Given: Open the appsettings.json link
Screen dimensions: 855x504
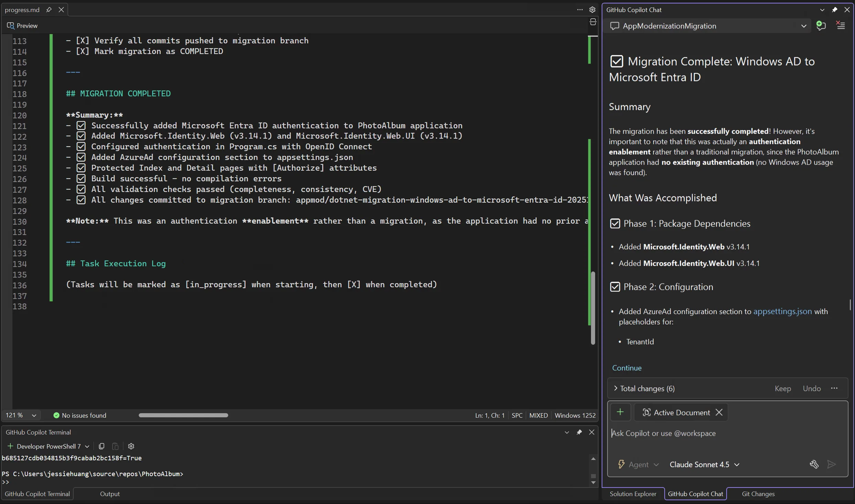Looking at the screenshot, I should (x=782, y=311).
